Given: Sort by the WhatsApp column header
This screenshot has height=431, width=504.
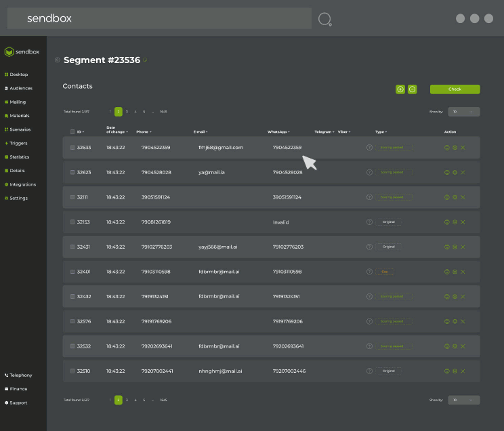Looking at the screenshot, I should coord(278,131).
